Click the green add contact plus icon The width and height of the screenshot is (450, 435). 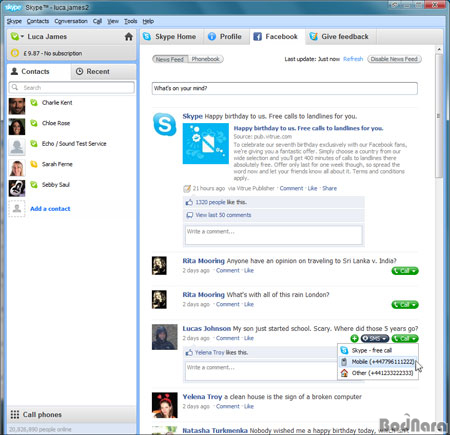(354, 339)
